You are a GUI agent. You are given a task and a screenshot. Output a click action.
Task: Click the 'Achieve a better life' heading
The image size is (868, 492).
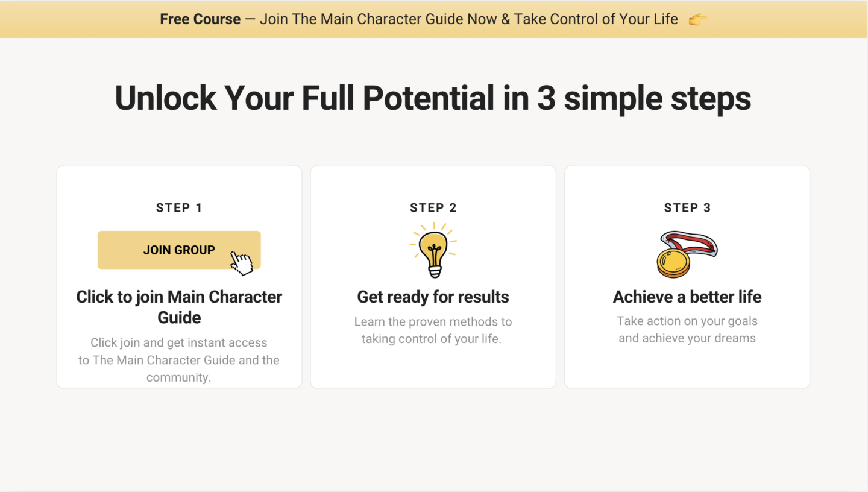coord(687,297)
